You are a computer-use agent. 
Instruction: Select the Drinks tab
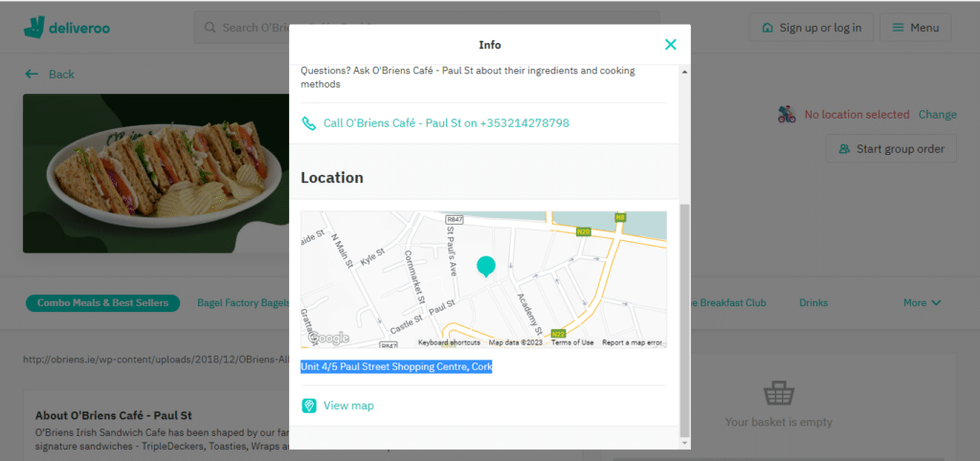813,303
